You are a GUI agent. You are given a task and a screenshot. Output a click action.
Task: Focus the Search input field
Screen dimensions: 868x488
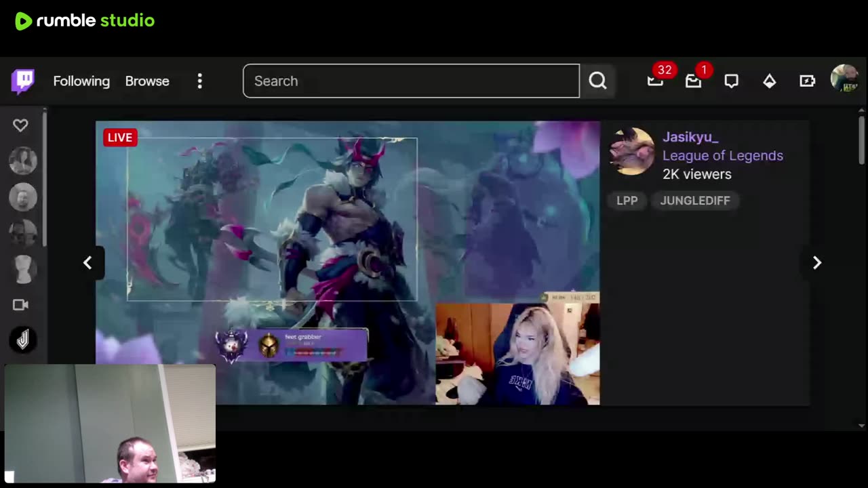pos(411,81)
